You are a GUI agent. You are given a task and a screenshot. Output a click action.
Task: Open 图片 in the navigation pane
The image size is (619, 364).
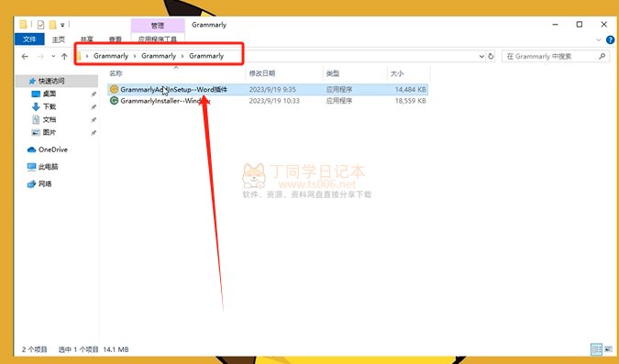pyautogui.click(x=50, y=132)
